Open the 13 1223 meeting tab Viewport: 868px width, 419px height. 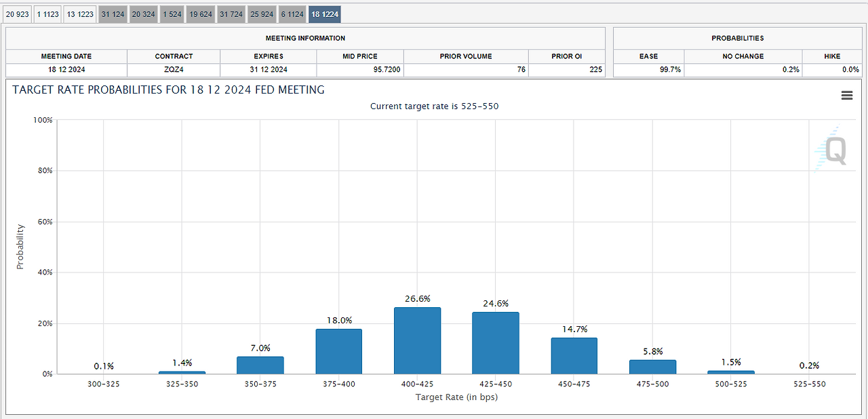tap(80, 14)
